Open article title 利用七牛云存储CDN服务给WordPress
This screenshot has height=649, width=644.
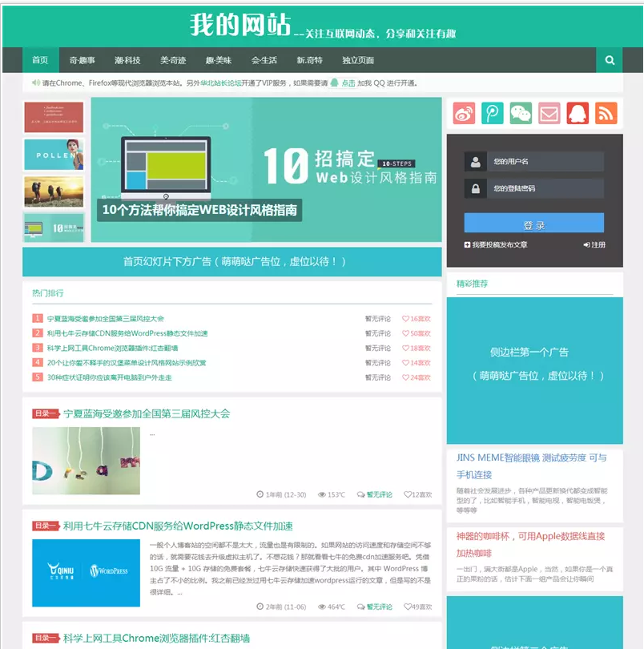click(x=178, y=526)
